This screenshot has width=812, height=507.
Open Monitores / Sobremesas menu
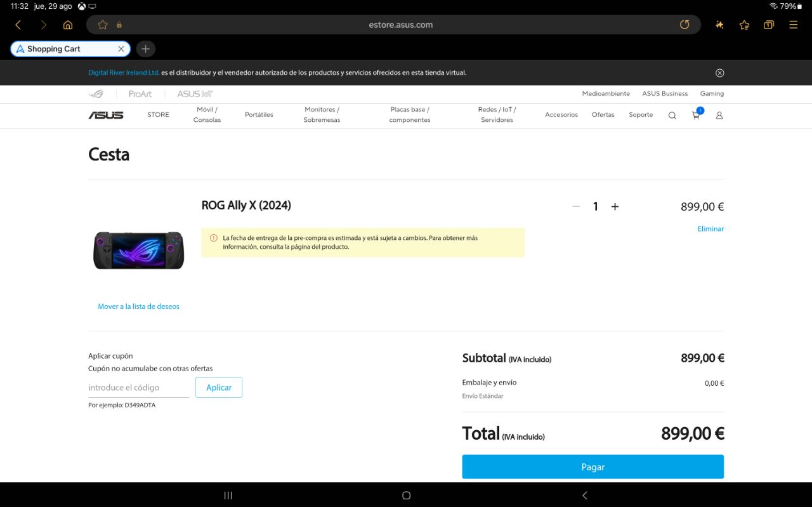[322, 115]
